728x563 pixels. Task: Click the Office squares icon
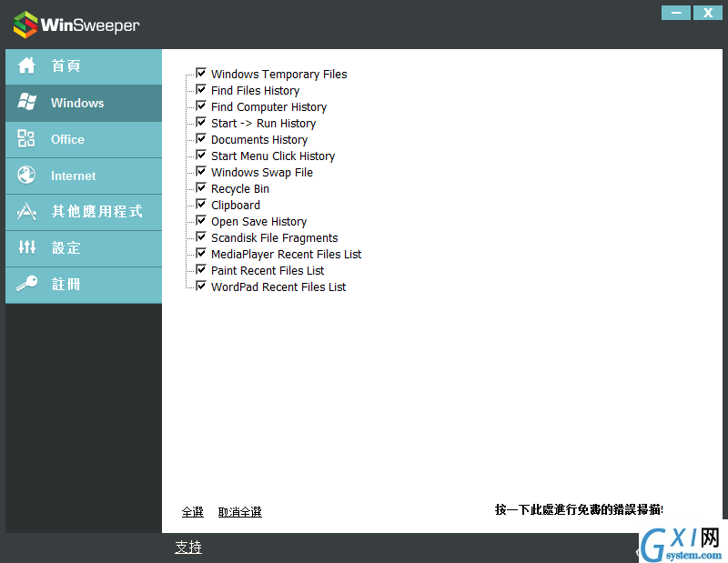click(x=26, y=138)
